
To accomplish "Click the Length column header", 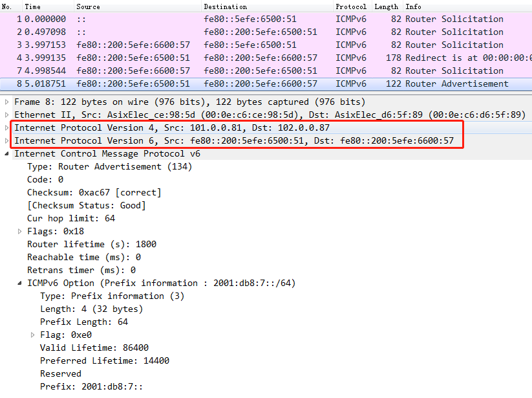I will pos(385,6).
